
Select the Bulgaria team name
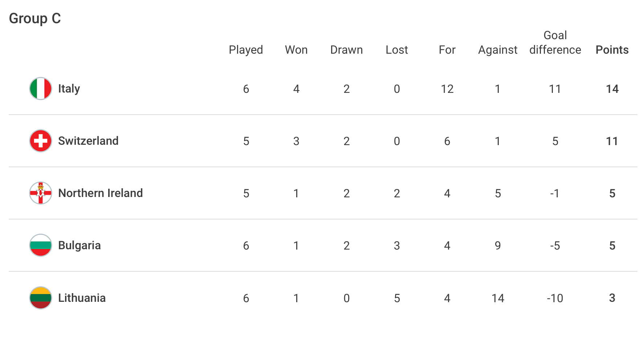pos(80,246)
